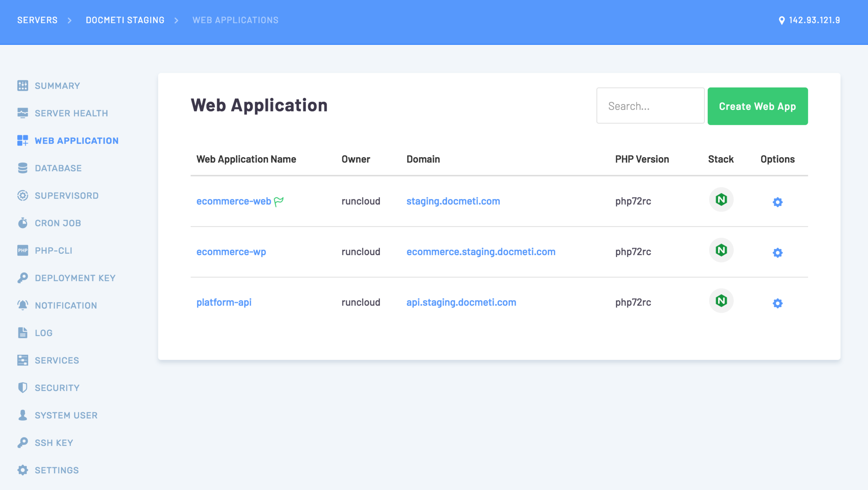
Task: Open the Deployment Key menu item
Action: [75, 278]
